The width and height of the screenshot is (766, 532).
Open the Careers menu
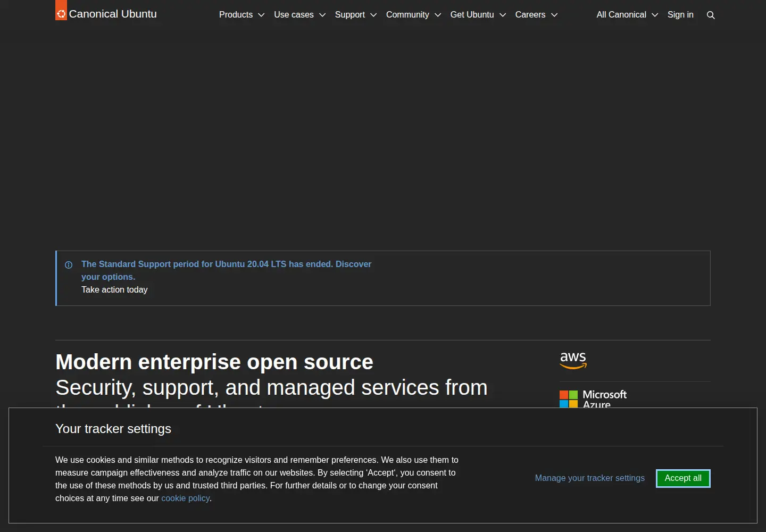pyautogui.click(x=536, y=15)
